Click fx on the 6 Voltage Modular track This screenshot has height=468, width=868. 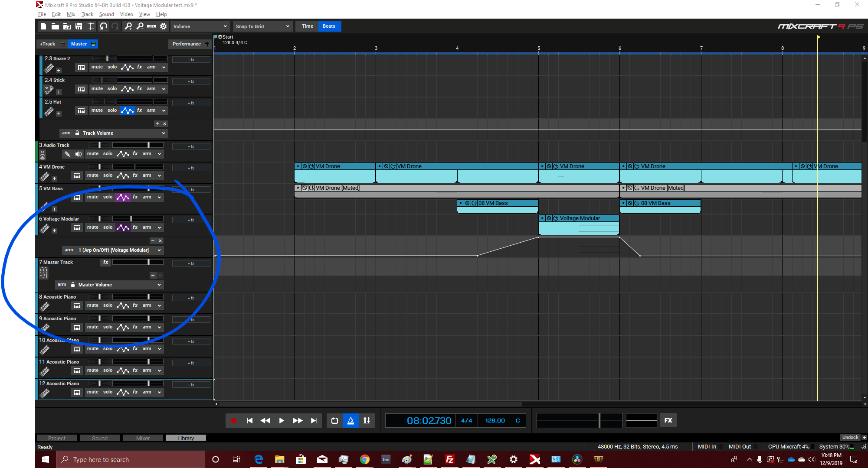point(135,227)
